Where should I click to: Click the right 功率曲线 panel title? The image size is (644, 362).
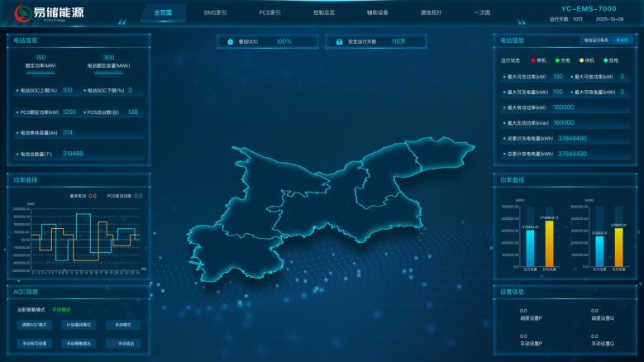pos(512,180)
